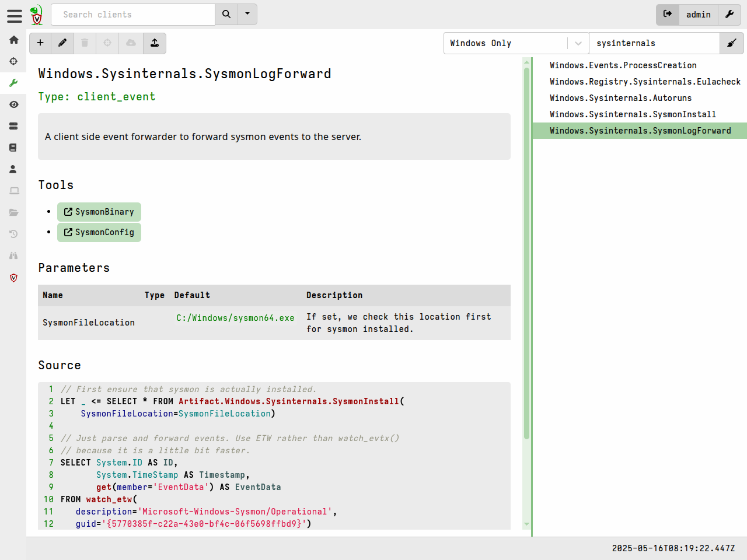Click the logout icon beside admin

[668, 15]
